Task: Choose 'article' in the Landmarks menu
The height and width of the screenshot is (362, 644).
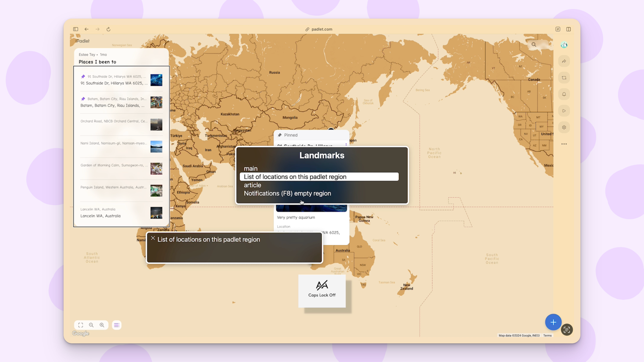Action: (x=252, y=185)
